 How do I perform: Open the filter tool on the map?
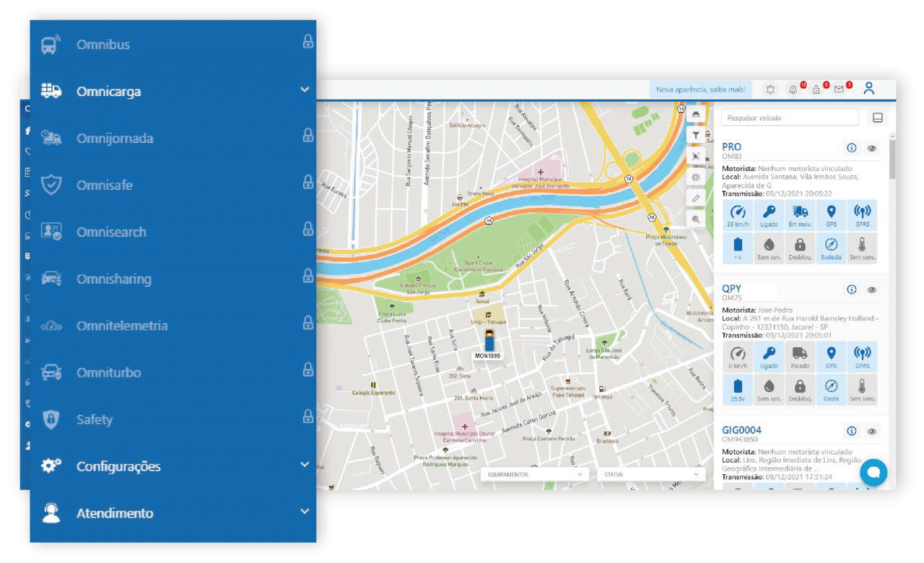696,135
